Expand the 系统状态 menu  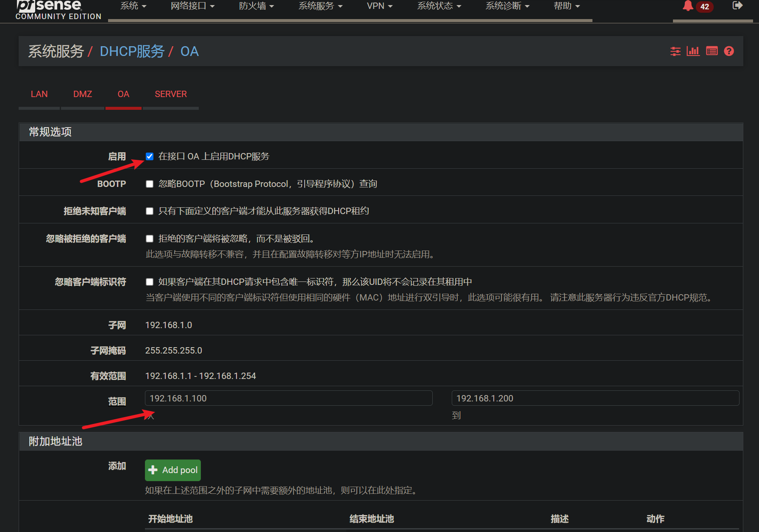[439, 6]
